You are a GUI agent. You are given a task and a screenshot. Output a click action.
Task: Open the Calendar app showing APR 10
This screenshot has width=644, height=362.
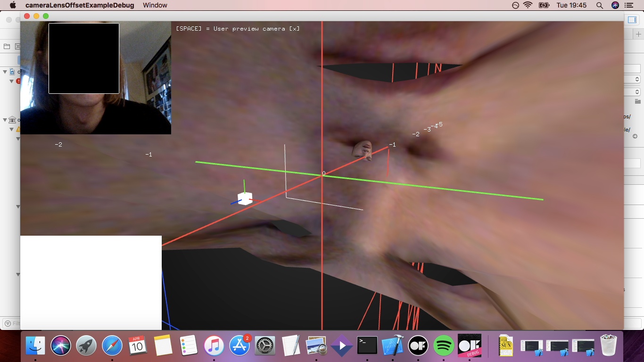click(x=138, y=346)
